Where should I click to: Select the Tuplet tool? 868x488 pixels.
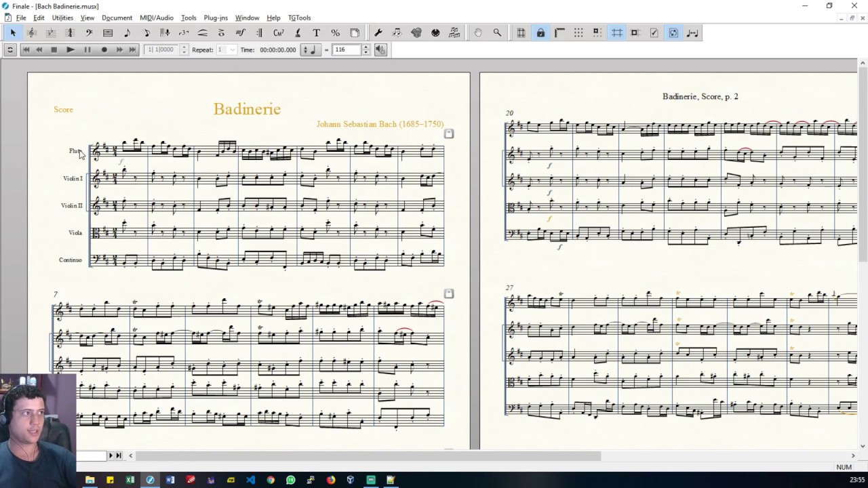tap(184, 33)
